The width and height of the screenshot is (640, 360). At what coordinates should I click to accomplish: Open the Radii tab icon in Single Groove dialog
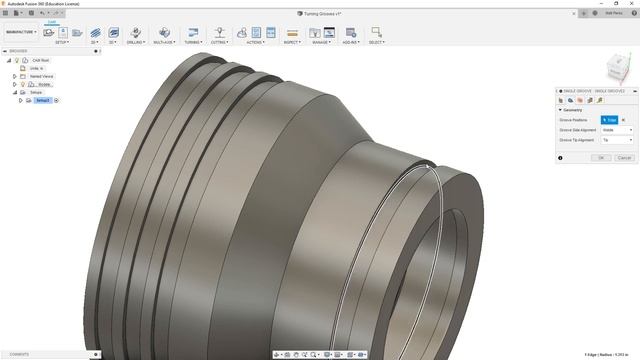pos(580,100)
